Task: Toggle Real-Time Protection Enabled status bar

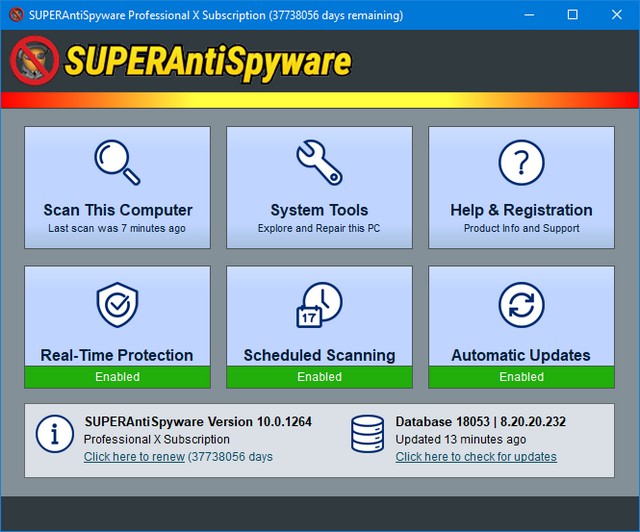Action: pyautogui.click(x=117, y=377)
